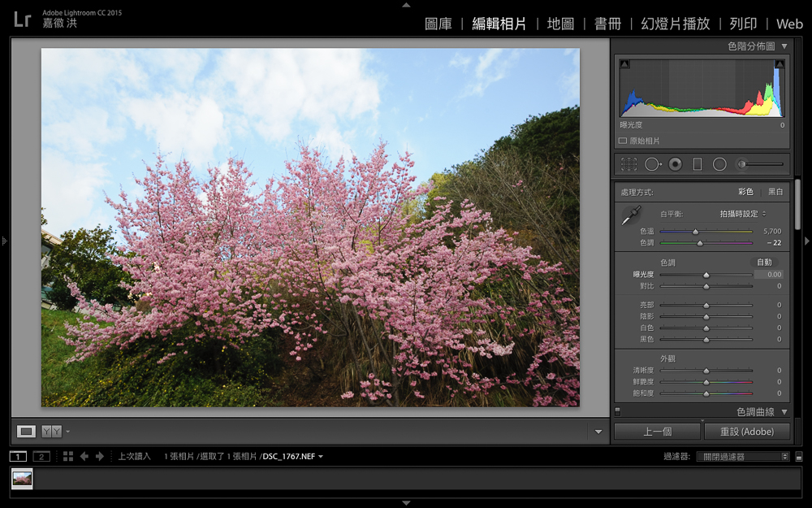Choose the Radial Filter tool

(719, 164)
